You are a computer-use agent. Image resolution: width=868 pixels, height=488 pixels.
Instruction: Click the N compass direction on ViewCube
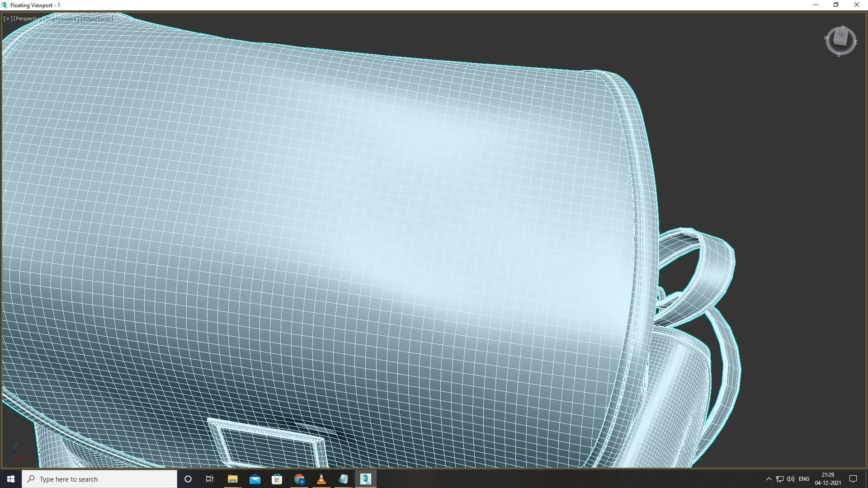click(x=843, y=27)
